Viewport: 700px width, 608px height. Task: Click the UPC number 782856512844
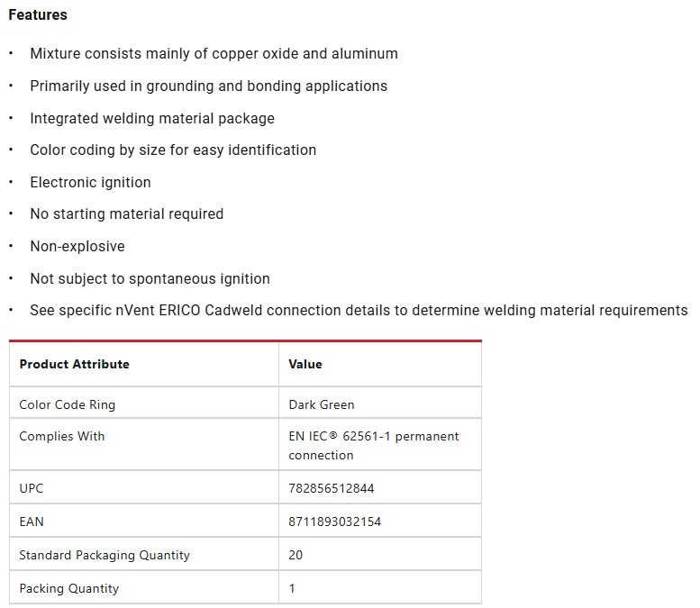pos(332,488)
